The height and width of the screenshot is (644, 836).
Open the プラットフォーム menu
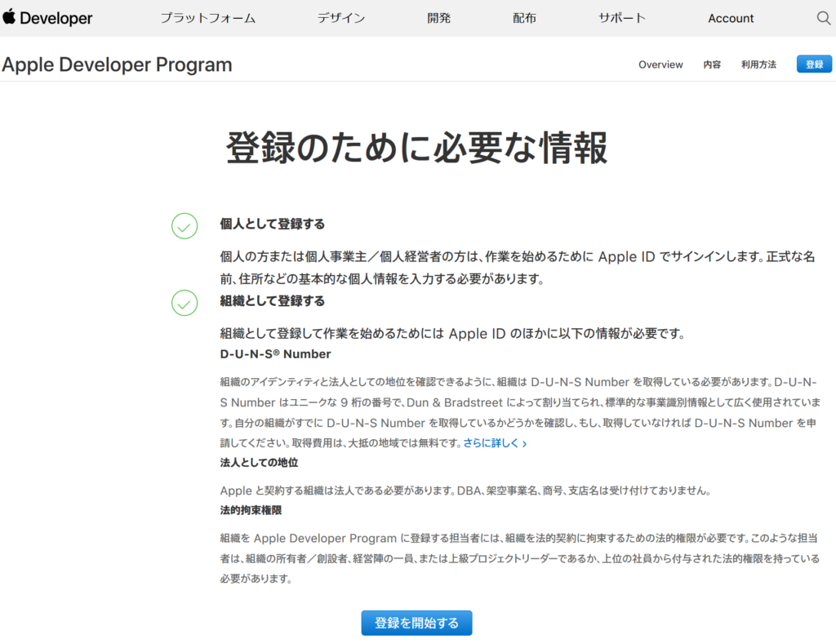(208, 18)
